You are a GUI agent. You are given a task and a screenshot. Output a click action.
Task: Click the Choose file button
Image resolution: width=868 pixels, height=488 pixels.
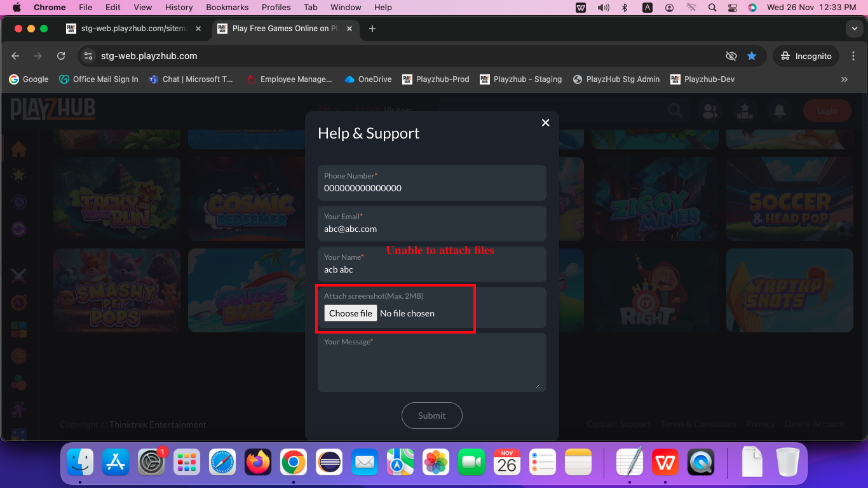[351, 313]
